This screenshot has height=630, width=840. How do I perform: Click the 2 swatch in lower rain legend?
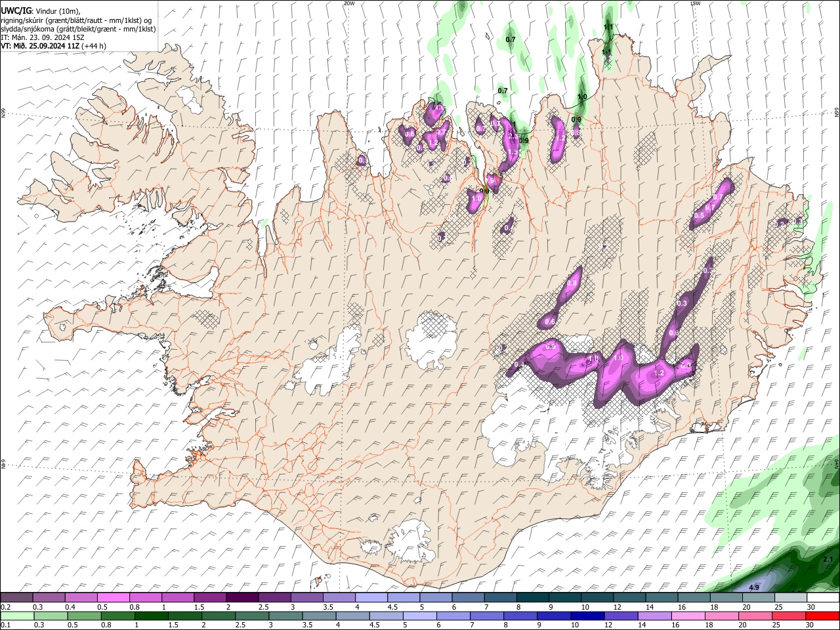(219, 616)
